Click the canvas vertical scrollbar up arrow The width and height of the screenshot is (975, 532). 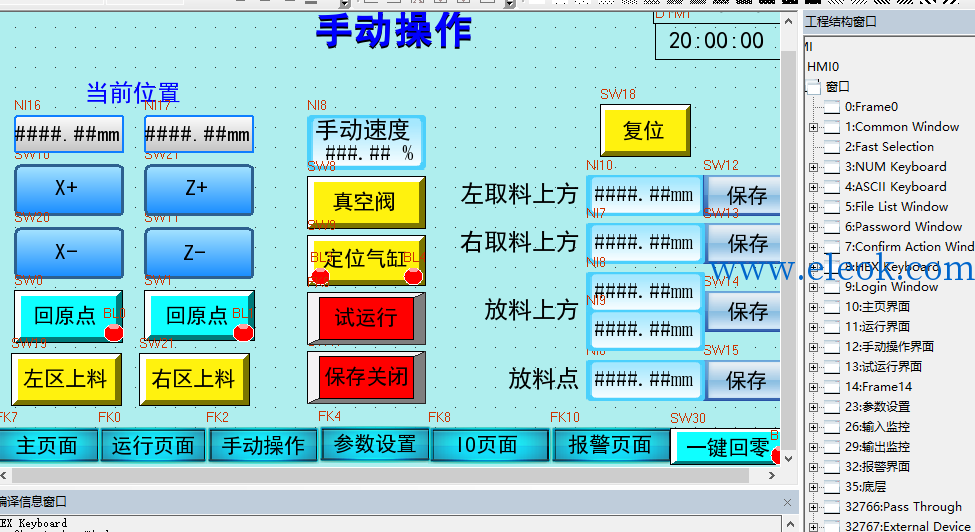pyautogui.click(x=788, y=21)
